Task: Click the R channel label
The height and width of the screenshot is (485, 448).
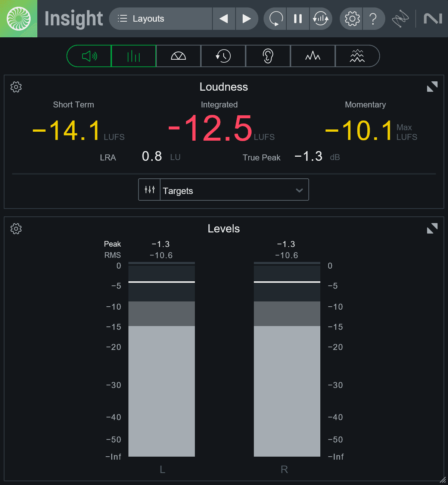Action: point(284,469)
